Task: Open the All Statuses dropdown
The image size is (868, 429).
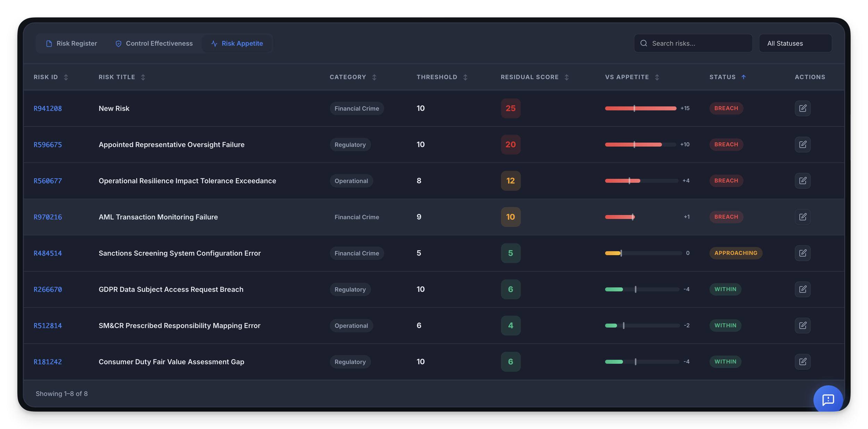Action: pos(795,43)
